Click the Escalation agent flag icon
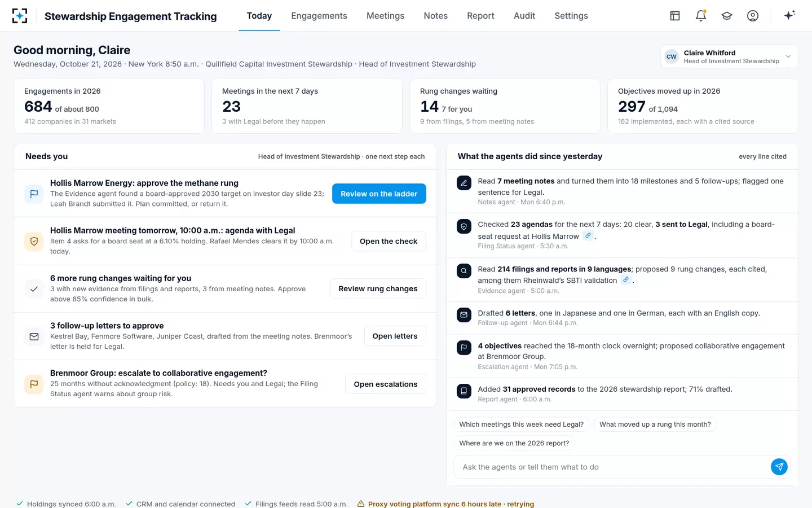 (464, 348)
